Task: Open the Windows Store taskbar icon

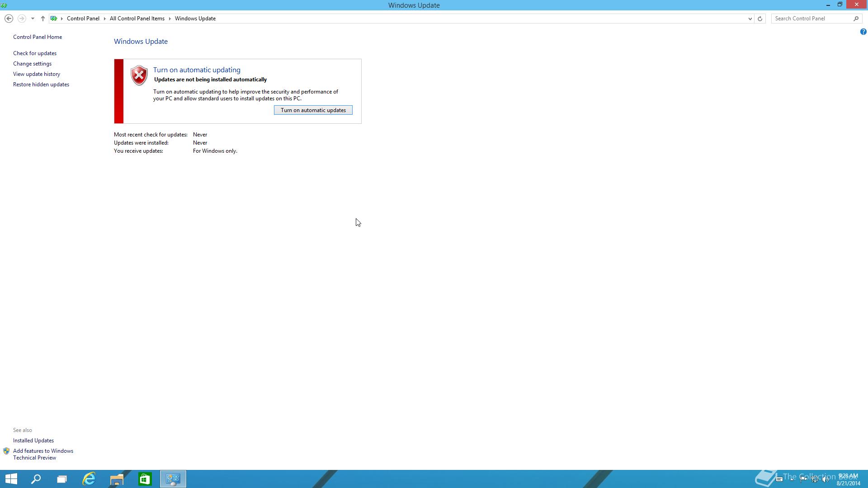Action: coord(145,479)
